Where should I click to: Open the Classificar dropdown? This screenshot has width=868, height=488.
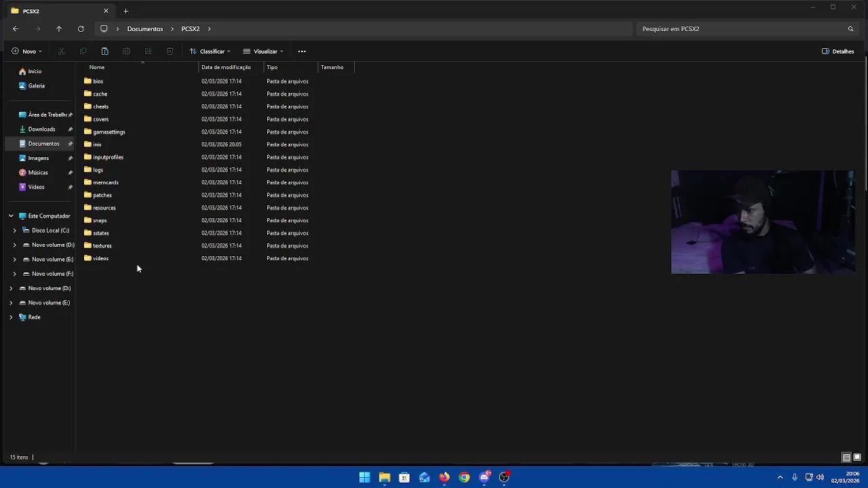pos(210,52)
